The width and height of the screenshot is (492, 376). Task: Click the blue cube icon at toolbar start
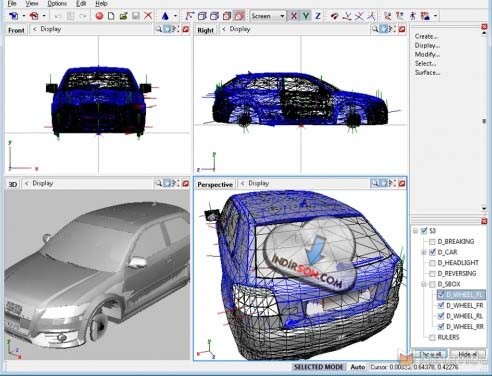coord(14,16)
